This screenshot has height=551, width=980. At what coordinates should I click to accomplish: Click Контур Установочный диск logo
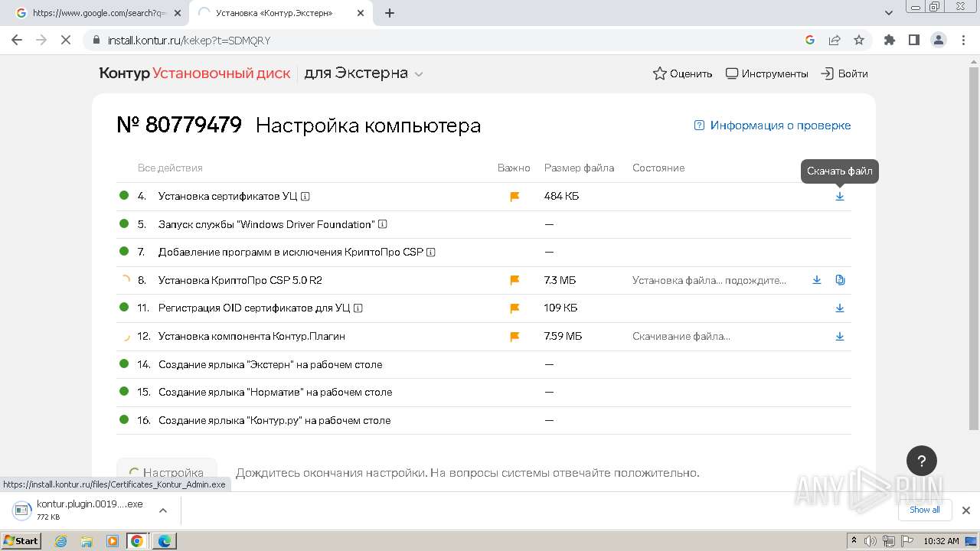coord(194,73)
